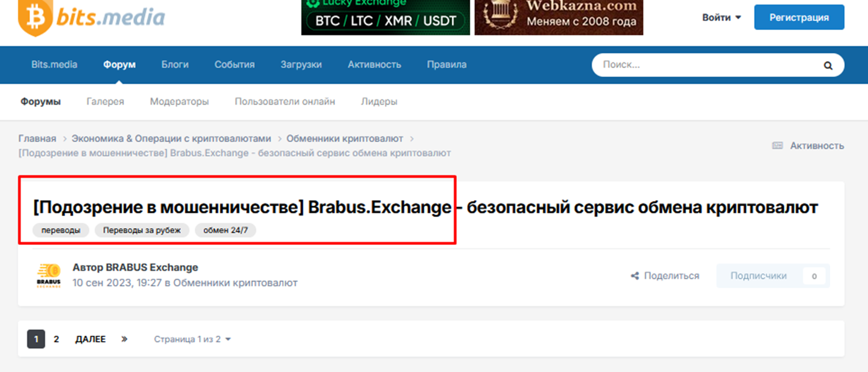Open Bits.media in the navigation bar
868x372 pixels.
(x=54, y=65)
